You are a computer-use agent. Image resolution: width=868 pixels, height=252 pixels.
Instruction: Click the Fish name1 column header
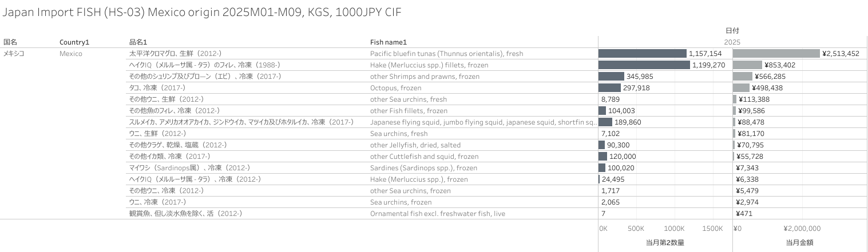[x=388, y=42]
